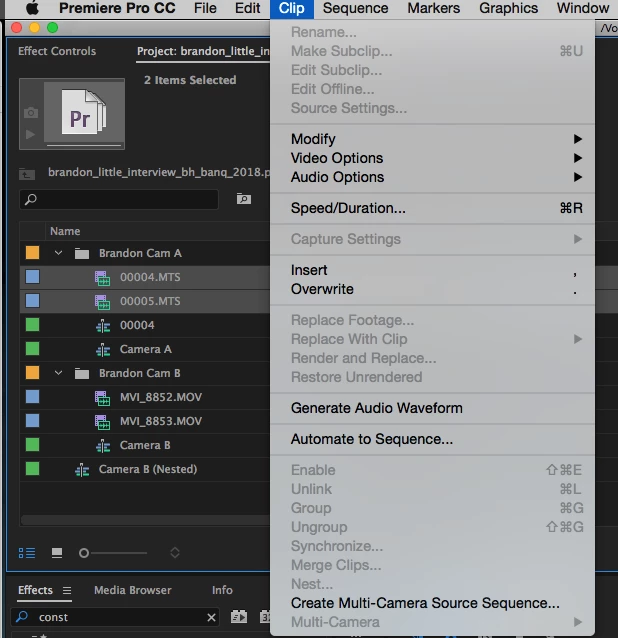Click the 00004 sequence icon

[103, 326]
